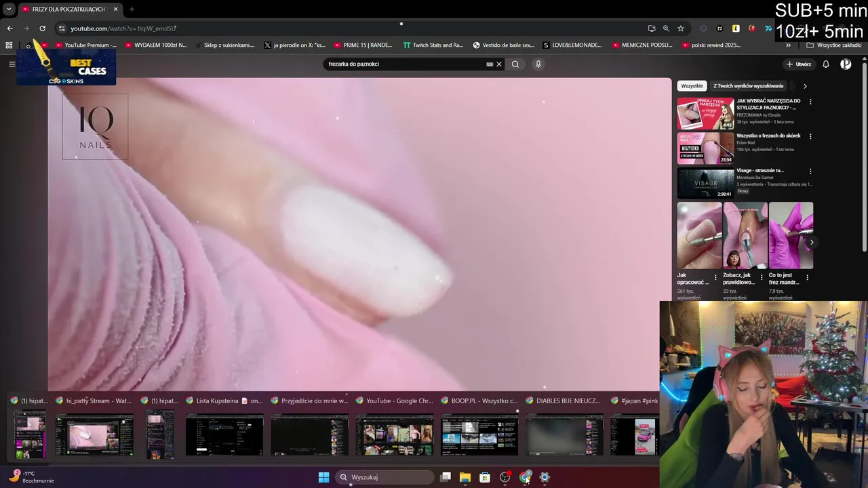Open the ja pierdolę on X bookmark

click(x=294, y=45)
